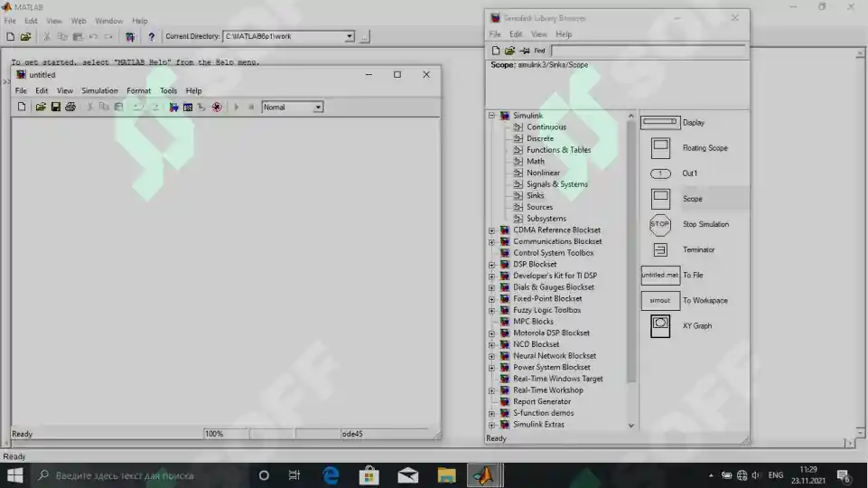Create new model in untitled window toolbar
The height and width of the screenshot is (488, 868).
(22, 107)
